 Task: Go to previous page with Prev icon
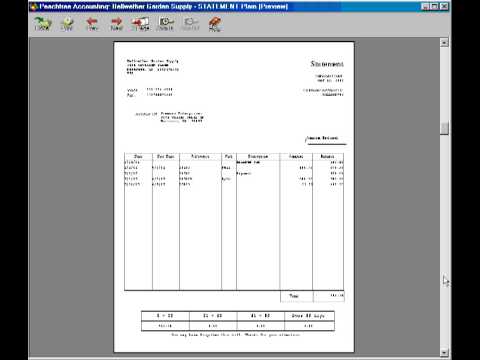[92, 24]
